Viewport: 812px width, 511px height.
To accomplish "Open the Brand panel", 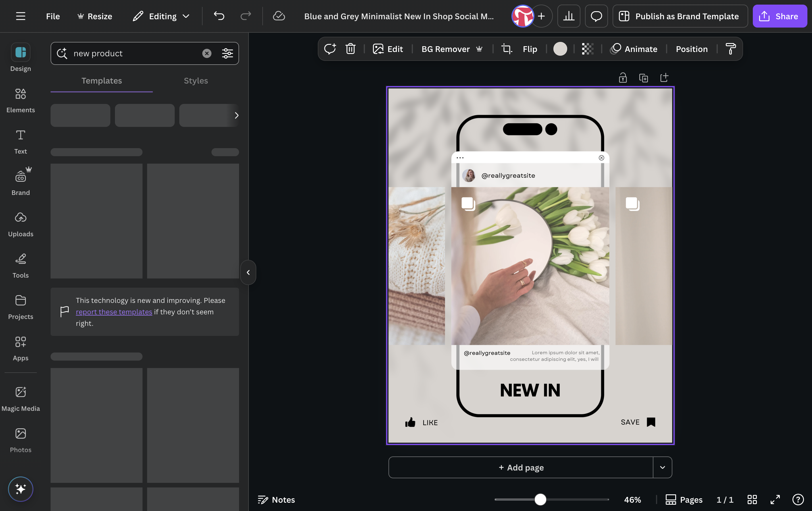I will click(x=21, y=181).
